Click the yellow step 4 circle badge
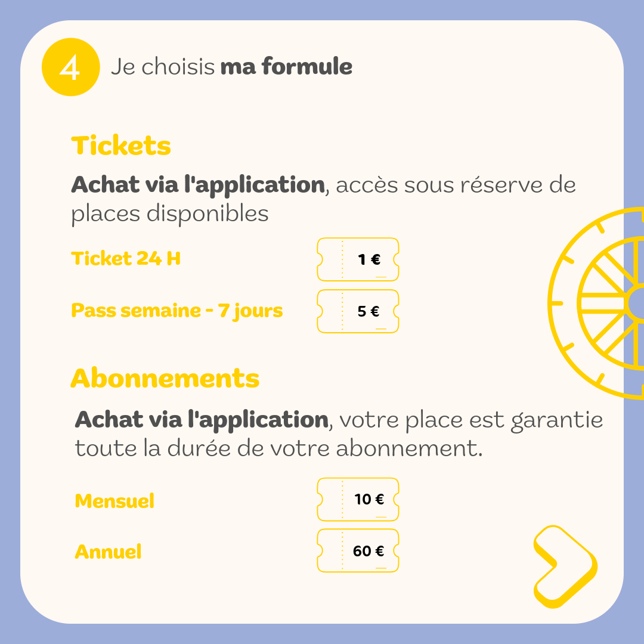This screenshot has width=644, height=644. coord(70,68)
